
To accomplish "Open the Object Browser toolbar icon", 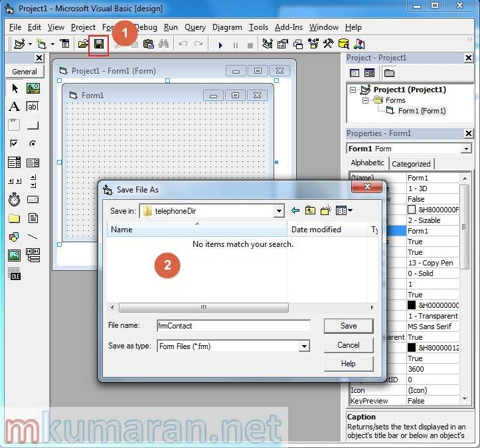I will click(313, 44).
